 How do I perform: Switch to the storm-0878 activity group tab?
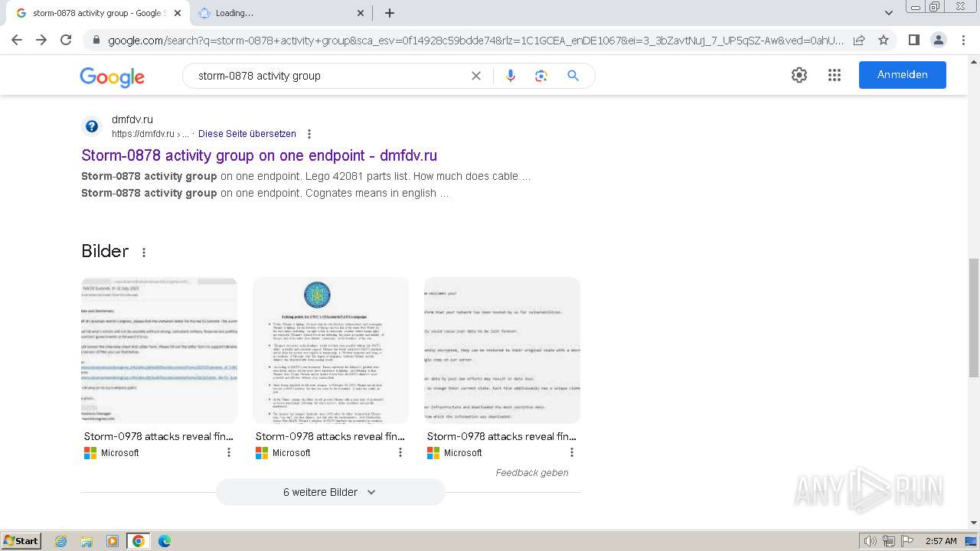pos(98,13)
